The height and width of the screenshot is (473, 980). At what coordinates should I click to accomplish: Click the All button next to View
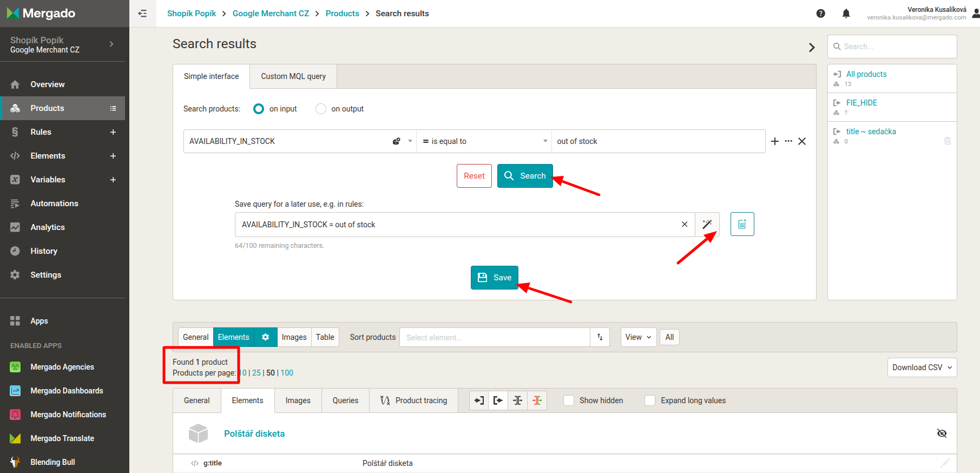click(x=669, y=337)
